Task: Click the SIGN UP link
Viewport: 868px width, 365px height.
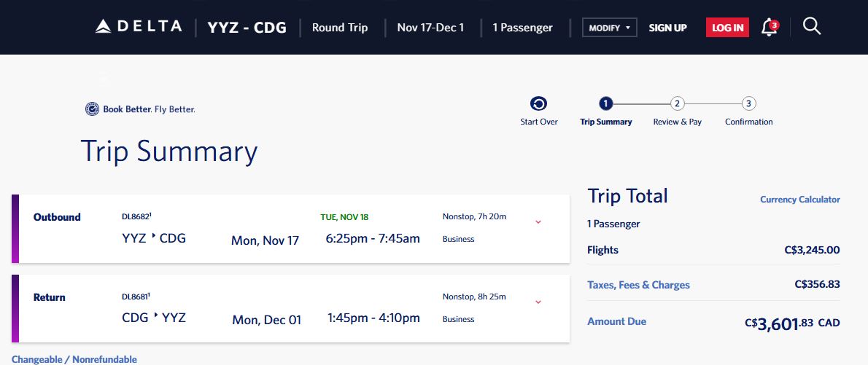Action: pos(667,28)
